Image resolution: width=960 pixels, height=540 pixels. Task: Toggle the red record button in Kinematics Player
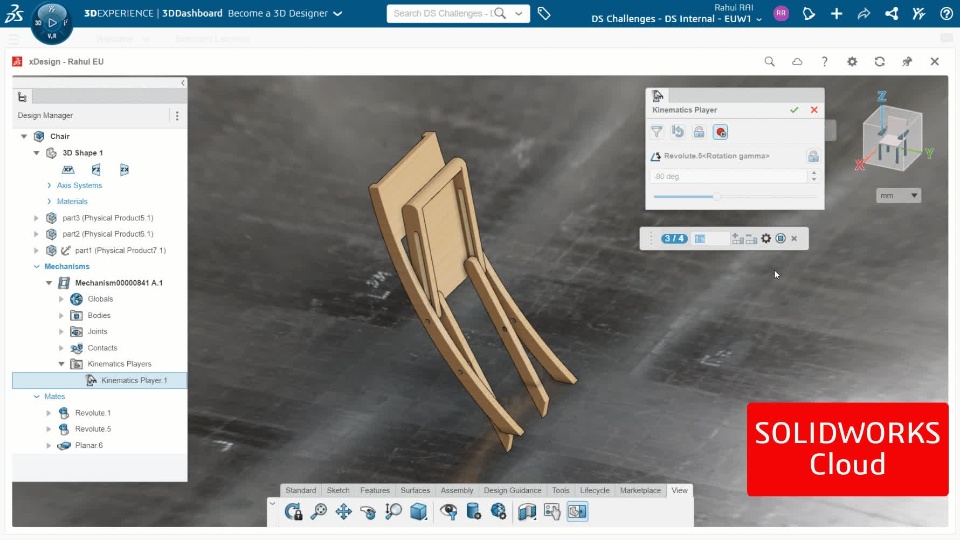pos(721,132)
